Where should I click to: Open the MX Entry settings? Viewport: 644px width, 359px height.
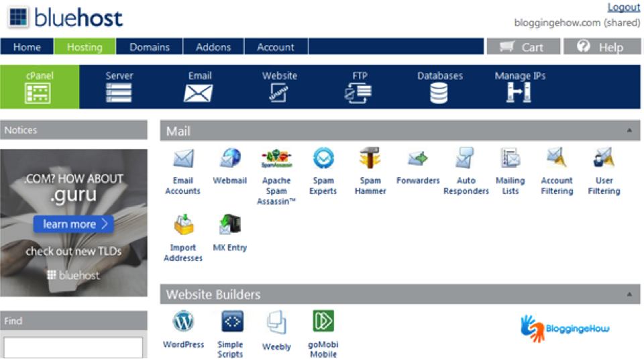[x=230, y=225]
